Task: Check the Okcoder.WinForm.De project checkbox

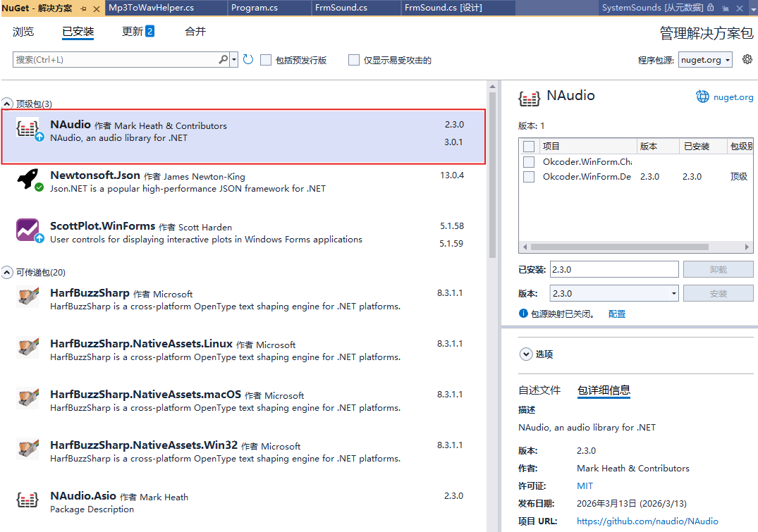Action: (x=529, y=177)
